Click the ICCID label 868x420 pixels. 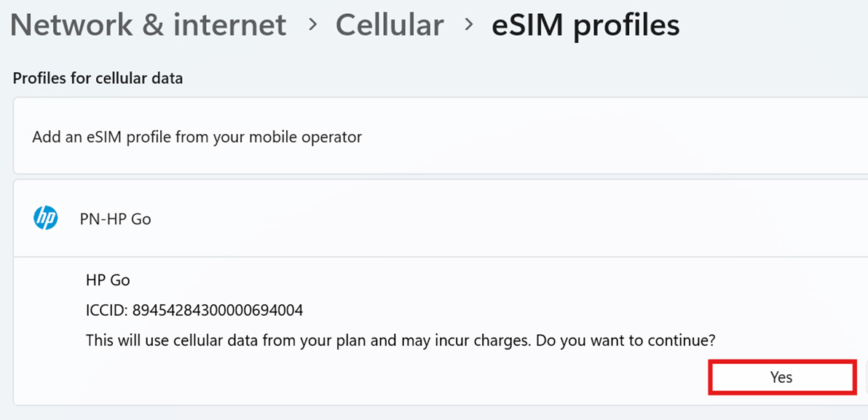pos(106,310)
